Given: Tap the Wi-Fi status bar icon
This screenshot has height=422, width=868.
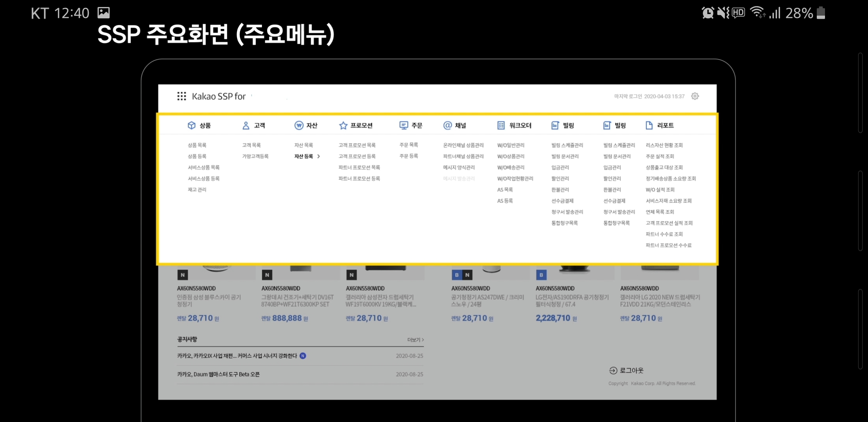Looking at the screenshot, I should coord(758,13).
